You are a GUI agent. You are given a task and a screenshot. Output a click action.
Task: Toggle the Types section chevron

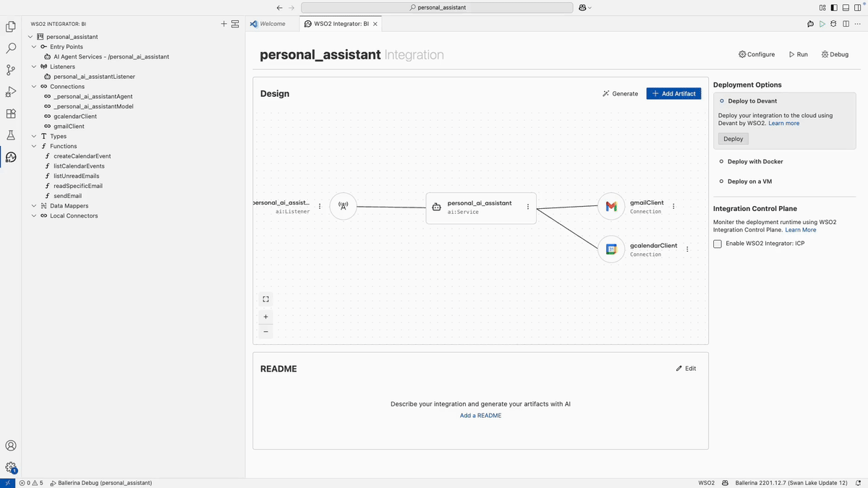34,136
